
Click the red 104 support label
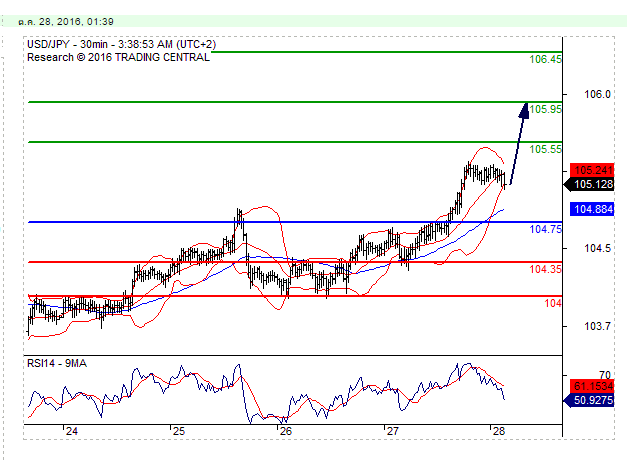pyautogui.click(x=553, y=303)
